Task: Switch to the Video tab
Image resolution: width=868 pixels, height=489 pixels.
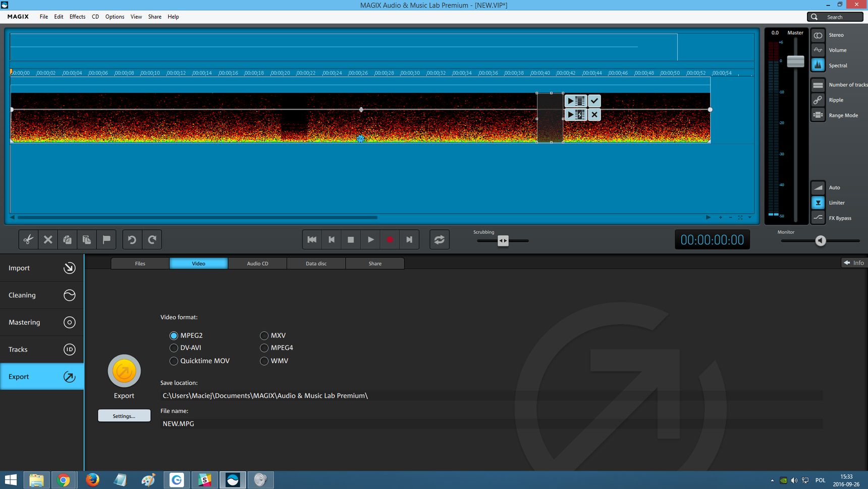Action: 198,263
